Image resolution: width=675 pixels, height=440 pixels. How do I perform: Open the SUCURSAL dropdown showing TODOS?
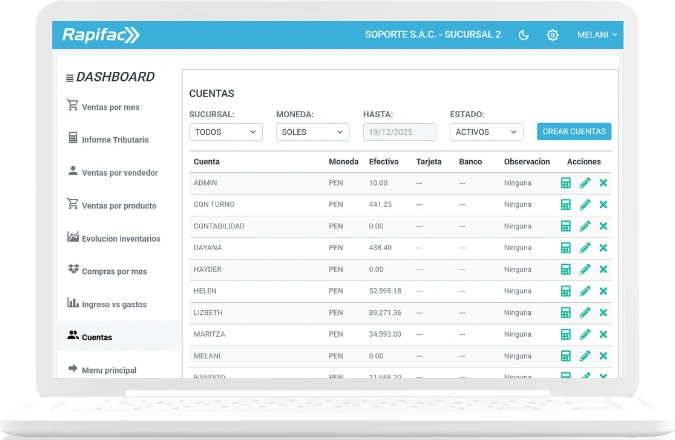[x=226, y=132]
